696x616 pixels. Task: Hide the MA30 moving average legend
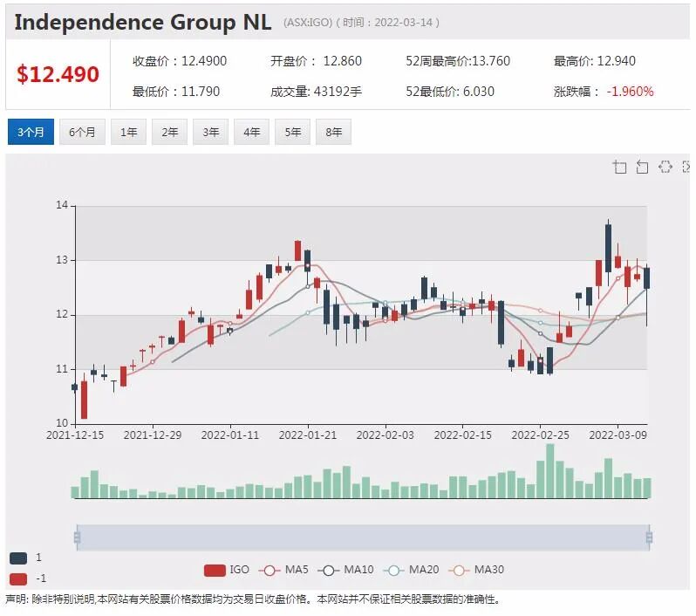click(476, 570)
